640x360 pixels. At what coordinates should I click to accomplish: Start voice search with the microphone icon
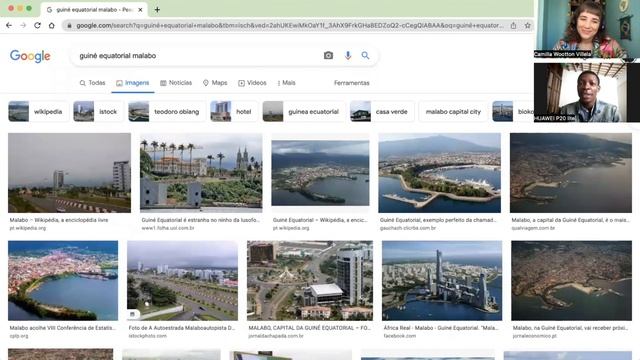point(348,56)
